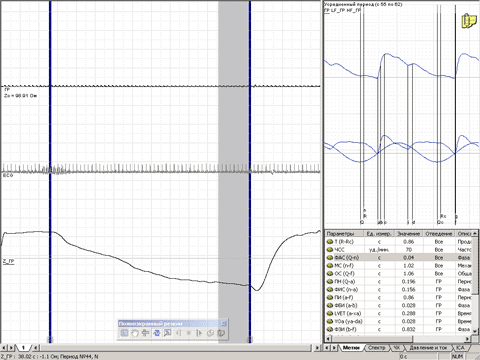Screen dimensions: 480x360
Task: Click the Параметры column header
Action: point(344,234)
